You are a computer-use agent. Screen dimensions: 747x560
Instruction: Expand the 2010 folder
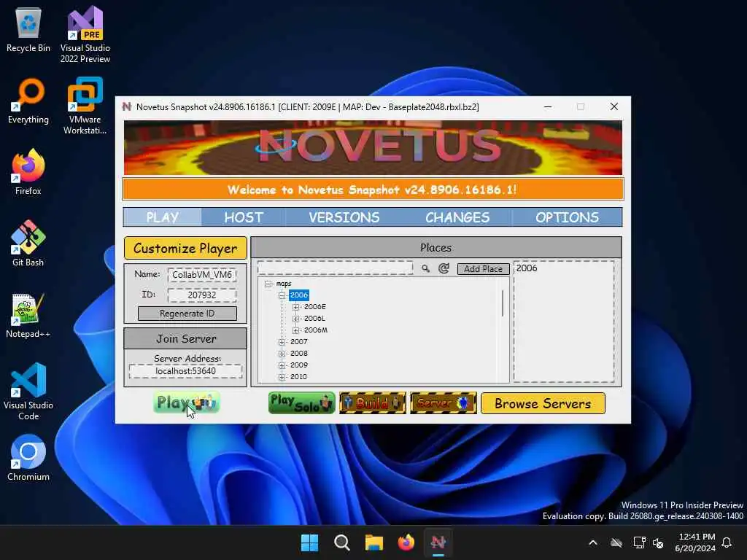pyautogui.click(x=282, y=377)
